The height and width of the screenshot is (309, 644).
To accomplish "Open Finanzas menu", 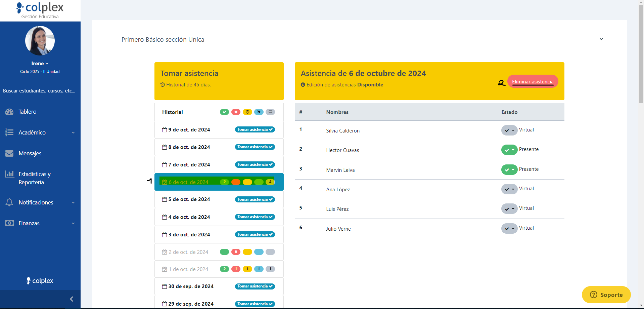I will 29,223.
